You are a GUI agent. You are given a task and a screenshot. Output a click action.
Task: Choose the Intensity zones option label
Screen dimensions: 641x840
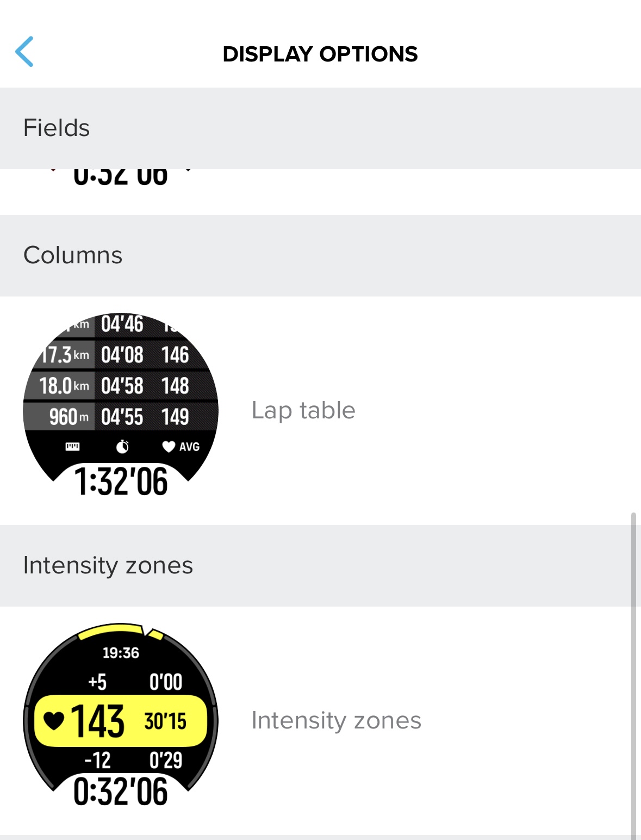pyautogui.click(x=336, y=720)
